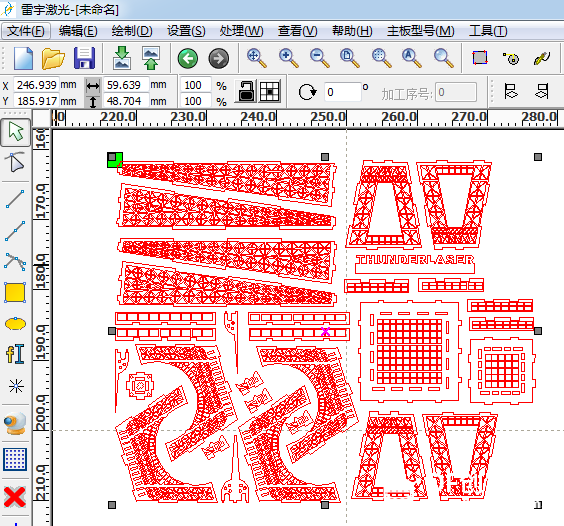Click the gray redo arrow
Viewport: 564px width, 526px height.
219,58
